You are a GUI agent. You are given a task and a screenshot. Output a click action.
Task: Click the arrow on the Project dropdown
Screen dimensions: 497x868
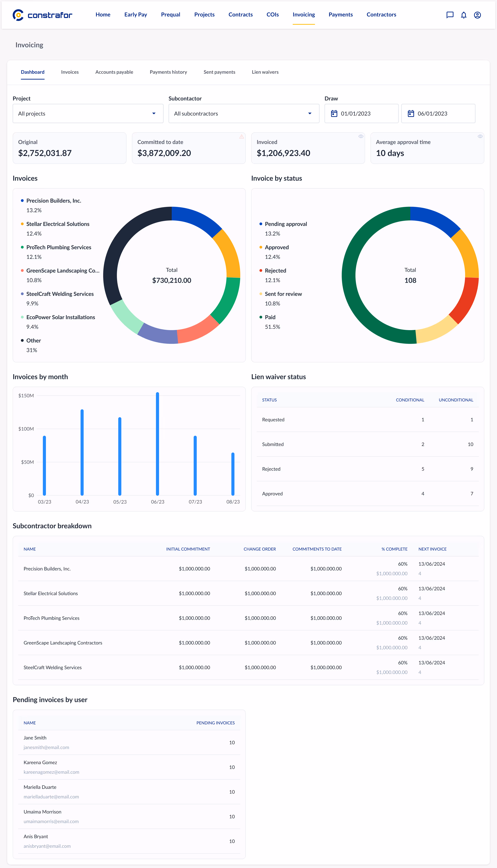pyautogui.click(x=154, y=113)
